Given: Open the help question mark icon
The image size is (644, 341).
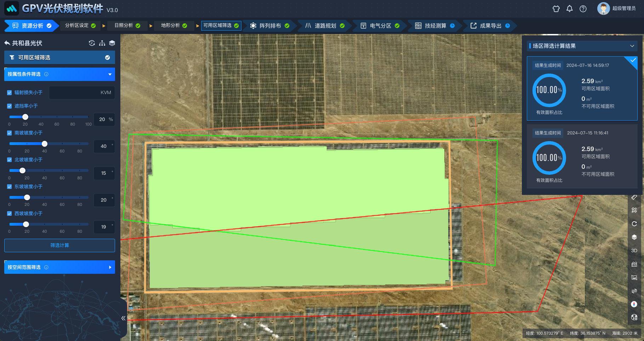Looking at the screenshot, I should (x=583, y=9).
